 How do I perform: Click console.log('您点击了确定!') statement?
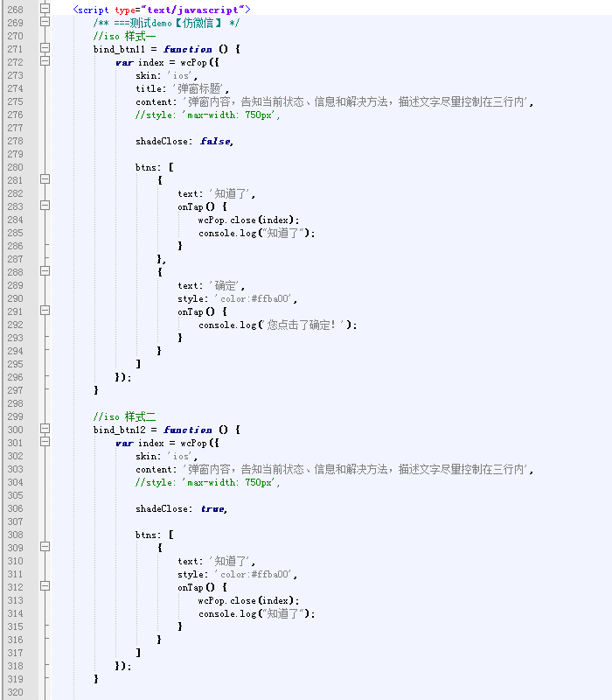click(x=278, y=325)
